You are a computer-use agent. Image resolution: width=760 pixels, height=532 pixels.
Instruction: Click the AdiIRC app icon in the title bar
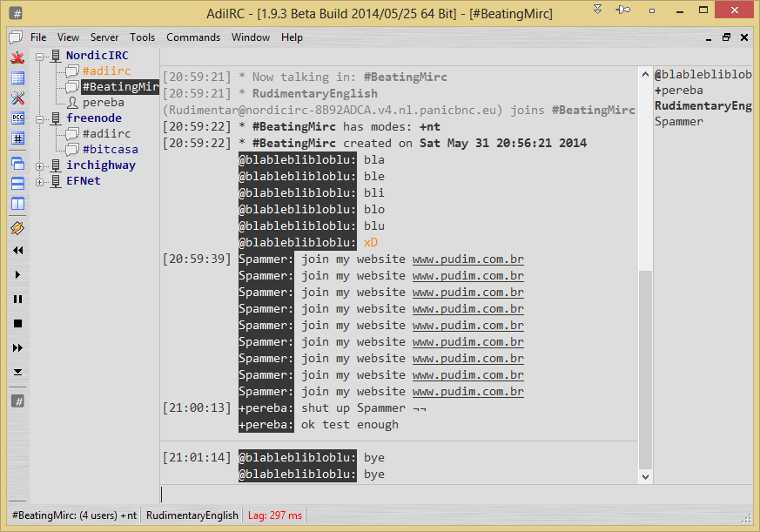pos(17,14)
